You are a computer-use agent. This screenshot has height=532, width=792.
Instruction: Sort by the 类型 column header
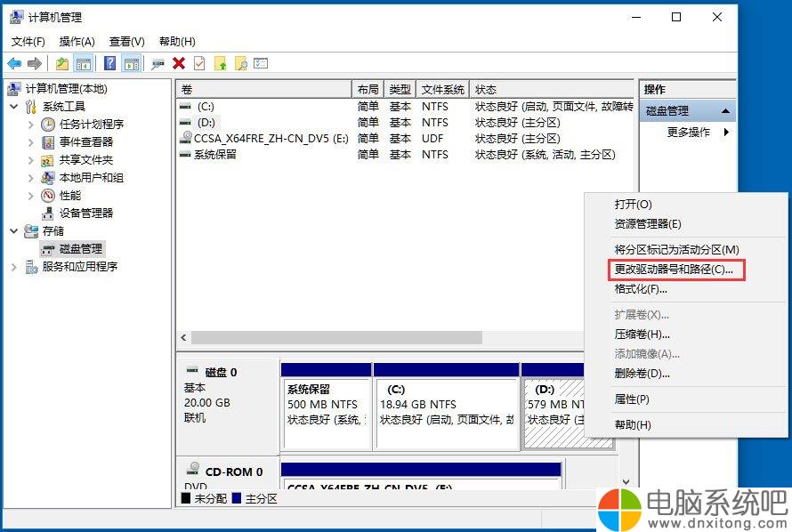(400, 89)
